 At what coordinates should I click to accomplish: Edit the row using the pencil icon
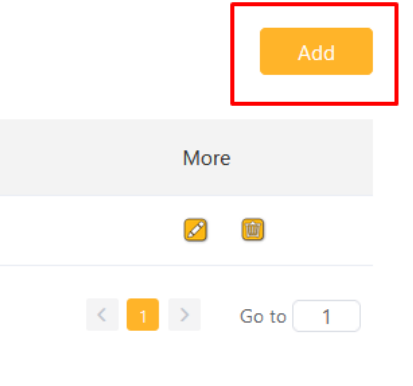click(x=195, y=230)
